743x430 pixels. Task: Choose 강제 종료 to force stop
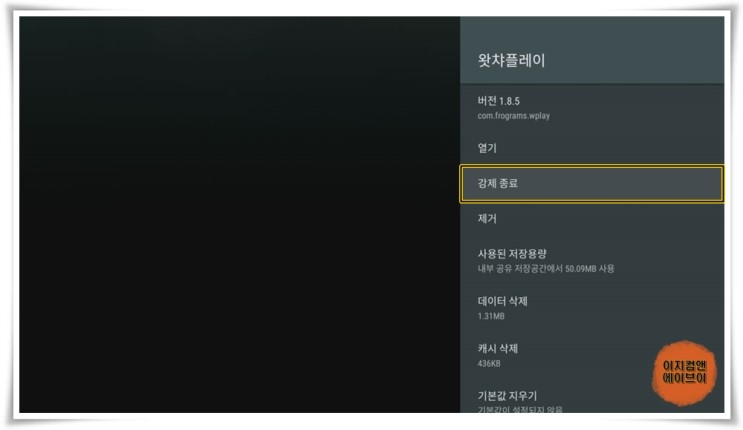pyautogui.click(x=592, y=184)
